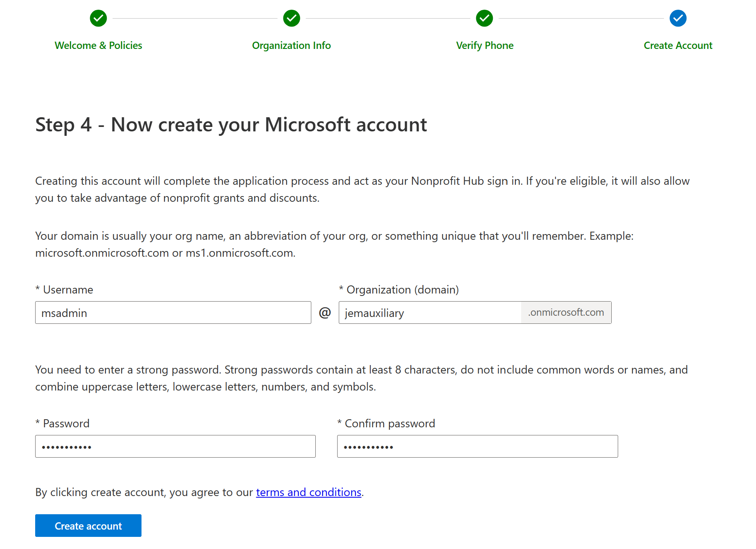
Task: Focus the Confirm password input field
Action: point(477,446)
